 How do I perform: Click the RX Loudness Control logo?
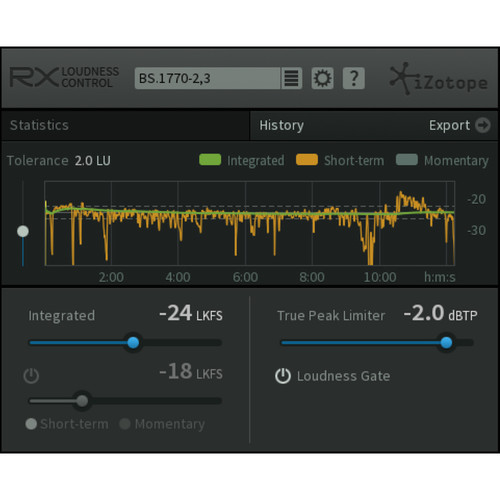64,77
